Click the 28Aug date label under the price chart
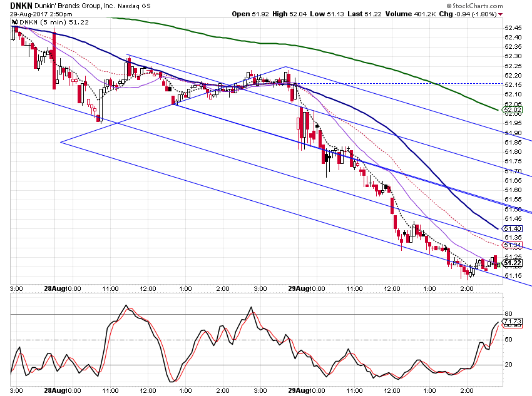The height and width of the screenshot is (396, 532). coord(54,288)
